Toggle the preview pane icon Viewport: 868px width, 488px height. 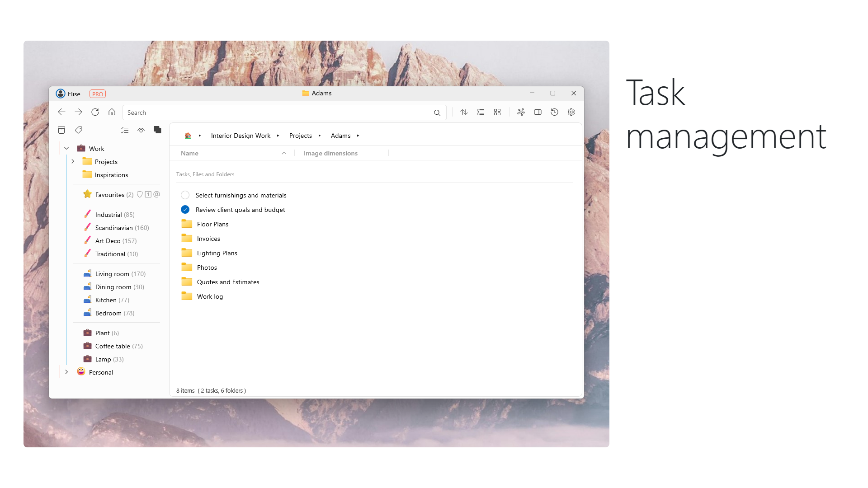tap(538, 112)
